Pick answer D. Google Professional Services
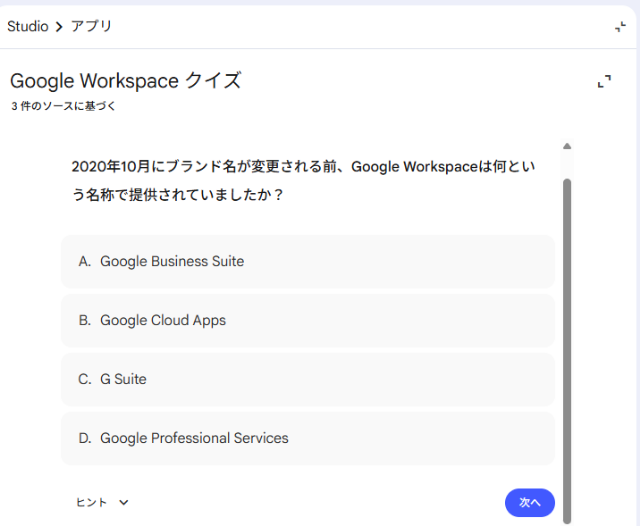640x527 pixels. coord(308,438)
